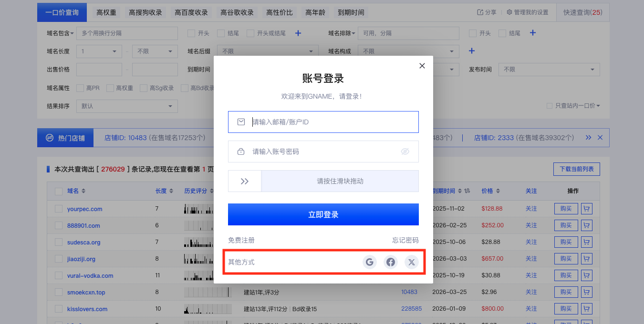Collapse the 热门店铺 bar with X
644x324 pixels.
tap(600, 138)
